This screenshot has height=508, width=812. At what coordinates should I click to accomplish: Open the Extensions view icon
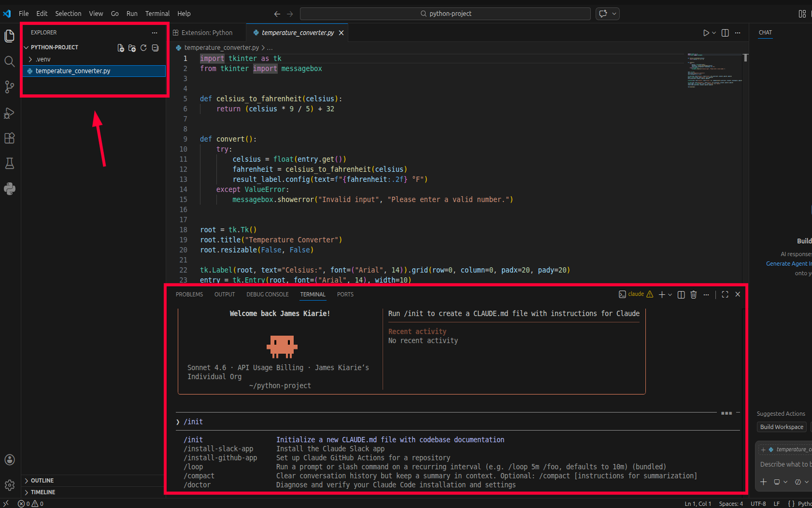coord(9,138)
